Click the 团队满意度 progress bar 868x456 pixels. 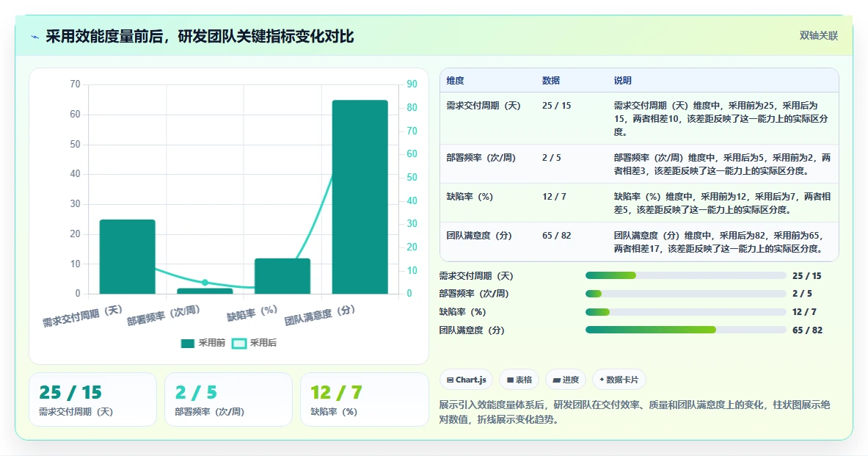click(686, 330)
